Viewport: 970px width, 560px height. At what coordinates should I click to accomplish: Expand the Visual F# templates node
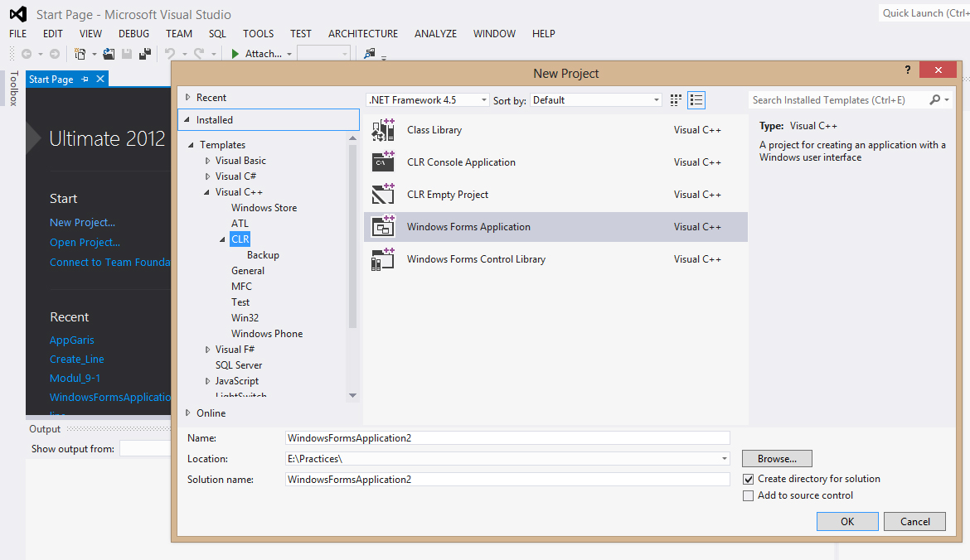pos(207,350)
